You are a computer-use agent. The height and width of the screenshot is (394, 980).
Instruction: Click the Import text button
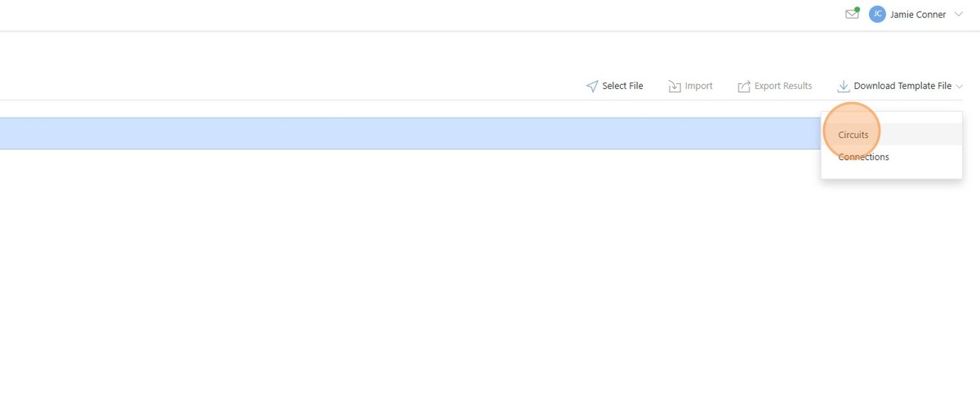[699, 86]
